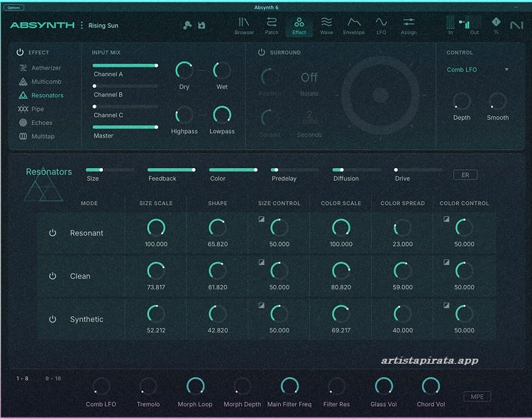This screenshot has width=532, height=419.
Task: Click the save preset floppy icon
Action: point(201,25)
